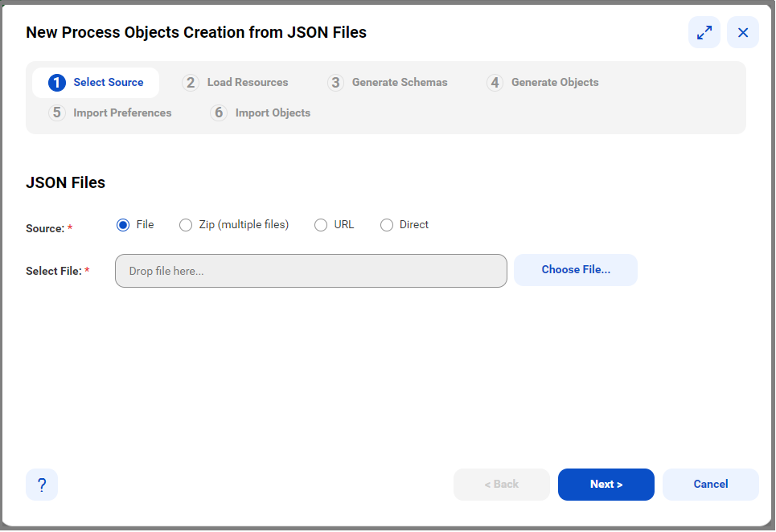Go to step 4 Generate Objects
This screenshot has width=776, height=532.
pyautogui.click(x=543, y=83)
